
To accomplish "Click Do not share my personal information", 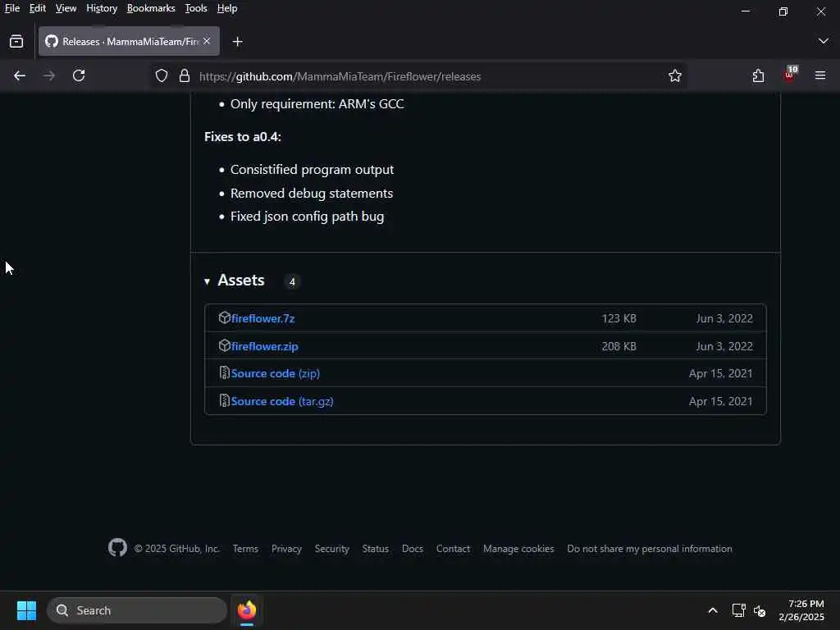I will (650, 549).
